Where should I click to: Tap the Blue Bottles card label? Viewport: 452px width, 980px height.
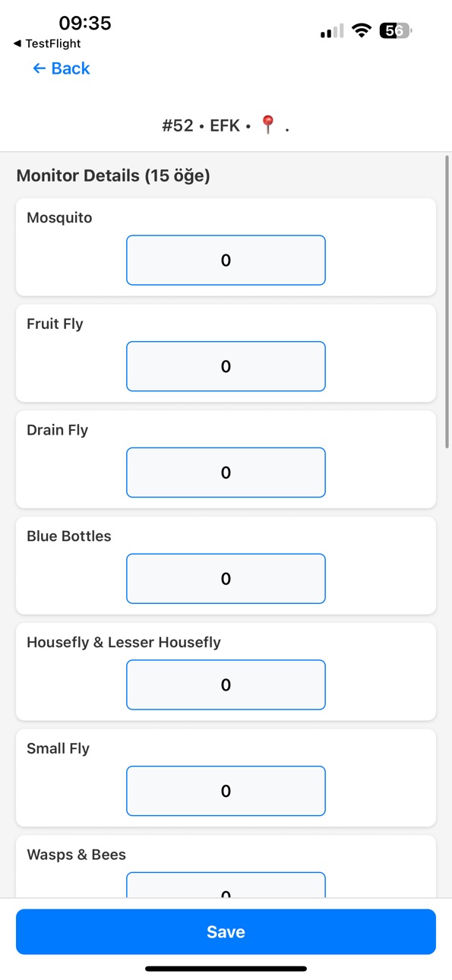[x=69, y=536]
